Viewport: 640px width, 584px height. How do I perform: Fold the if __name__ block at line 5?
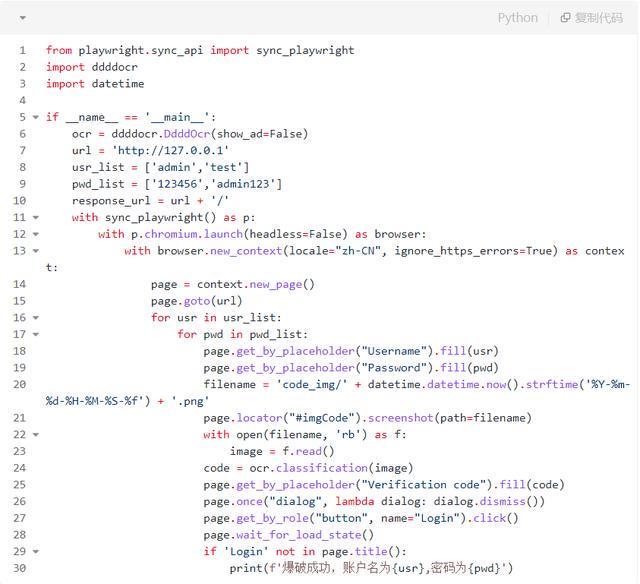tap(36, 117)
